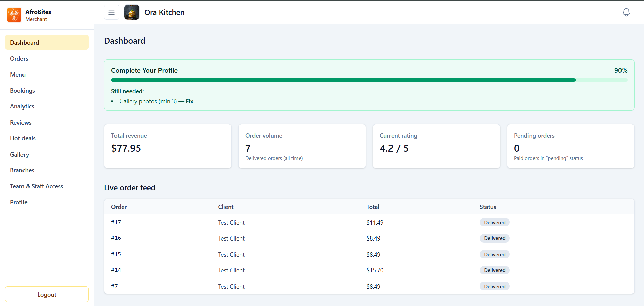Screen dimensions: 644x306
Task: Click the Fix link for gallery photos
Action: (x=189, y=101)
